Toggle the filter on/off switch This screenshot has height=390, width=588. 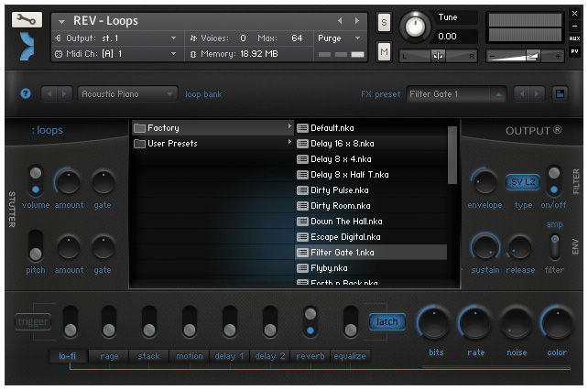point(554,181)
